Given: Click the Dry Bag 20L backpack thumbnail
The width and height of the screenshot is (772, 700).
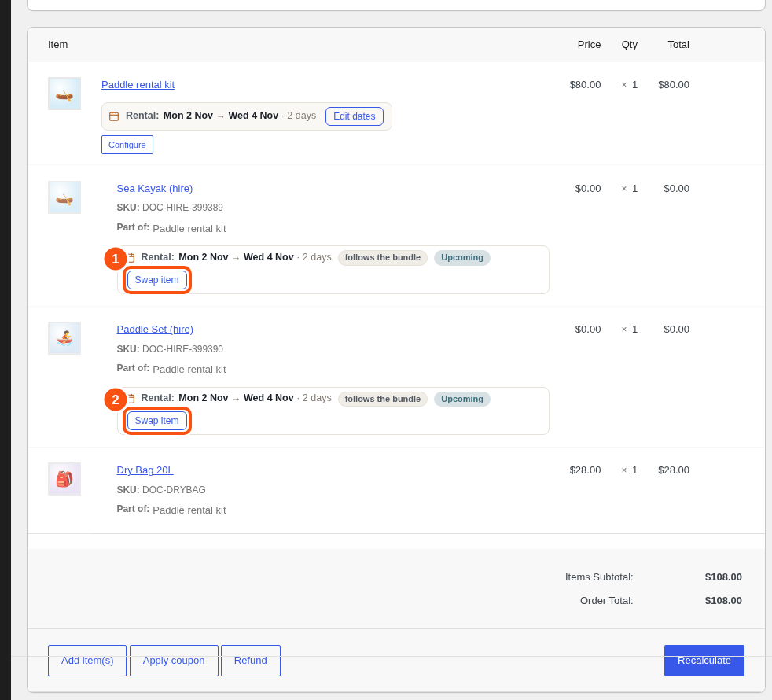Looking at the screenshot, I should [x=64, y=479].
